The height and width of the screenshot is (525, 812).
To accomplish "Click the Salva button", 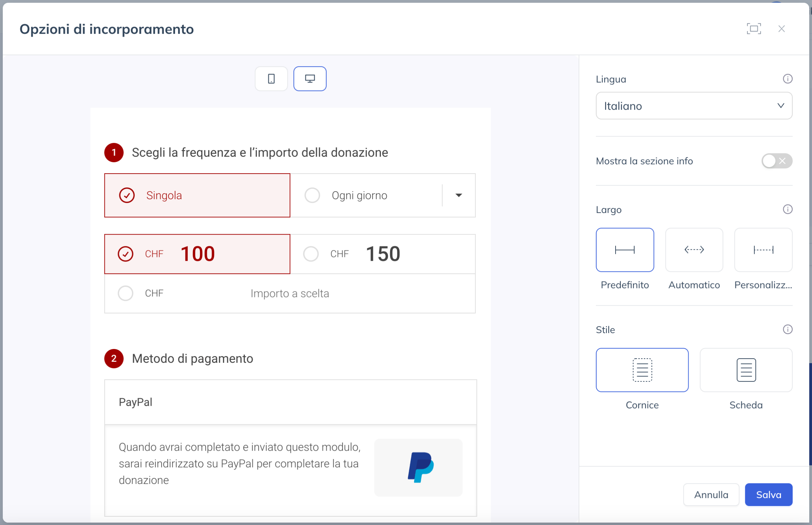I will click(x=769, y=495).
